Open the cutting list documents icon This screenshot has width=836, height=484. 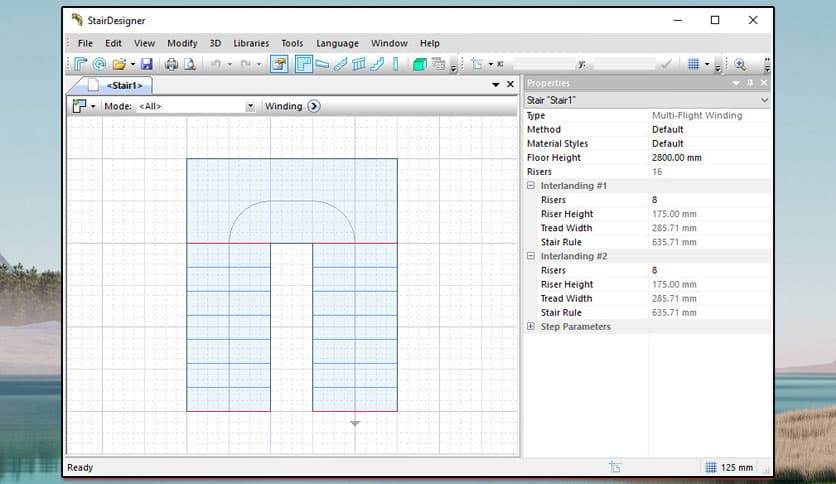pyautogui.click(x=438, y=64)
